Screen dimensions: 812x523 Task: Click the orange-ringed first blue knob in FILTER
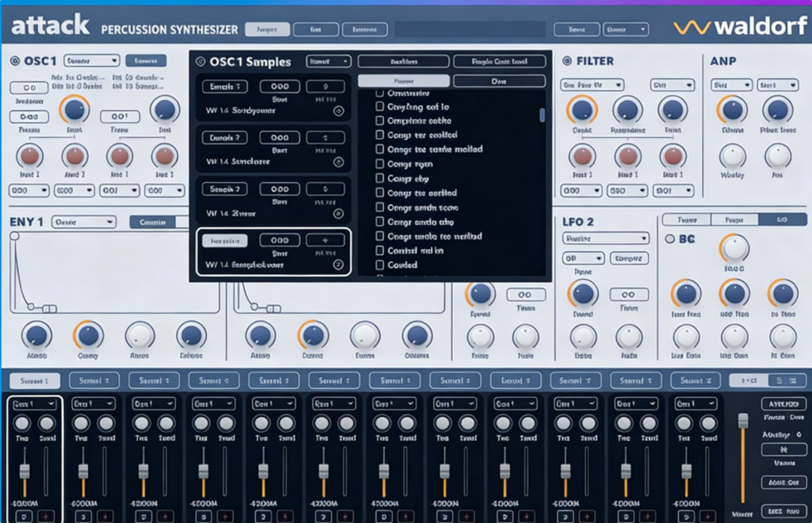coord(582,110)
